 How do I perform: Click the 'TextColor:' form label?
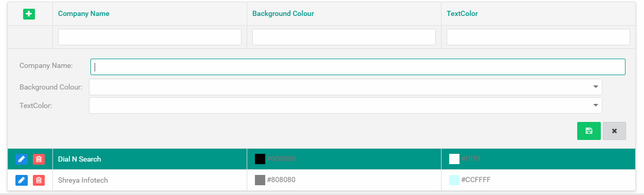click(36, 105)
